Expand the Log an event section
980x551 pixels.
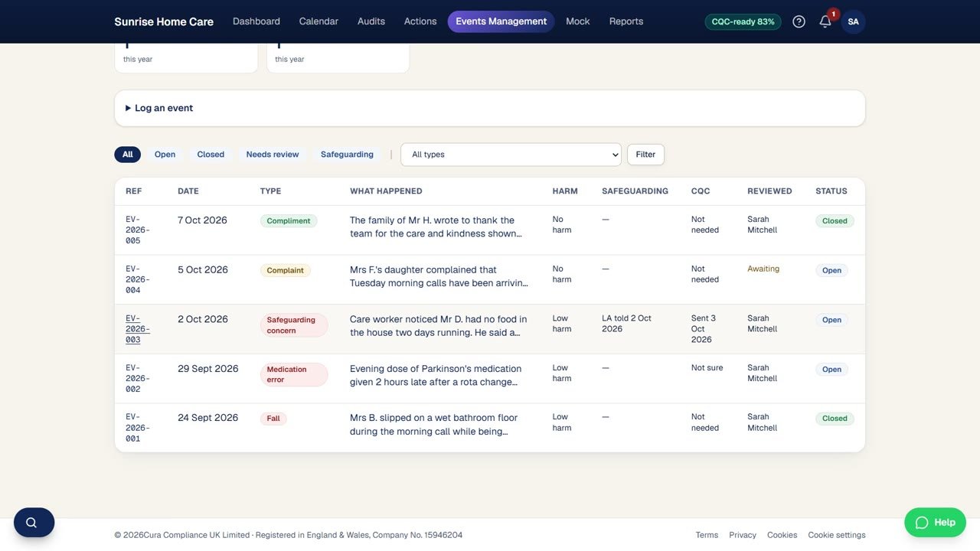[x=490, y=108]
